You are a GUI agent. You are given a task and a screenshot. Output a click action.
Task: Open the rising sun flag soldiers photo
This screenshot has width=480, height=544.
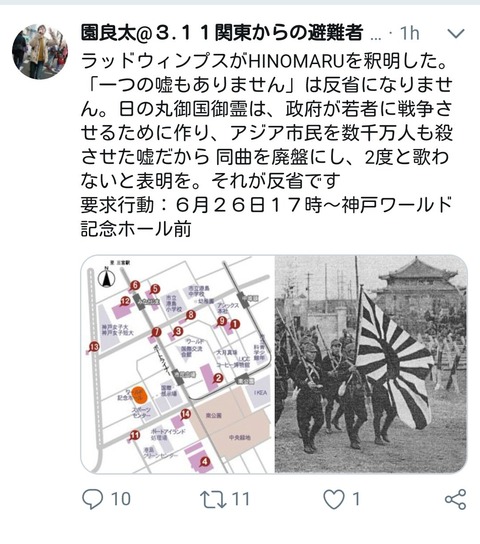(x=371, y=364)
